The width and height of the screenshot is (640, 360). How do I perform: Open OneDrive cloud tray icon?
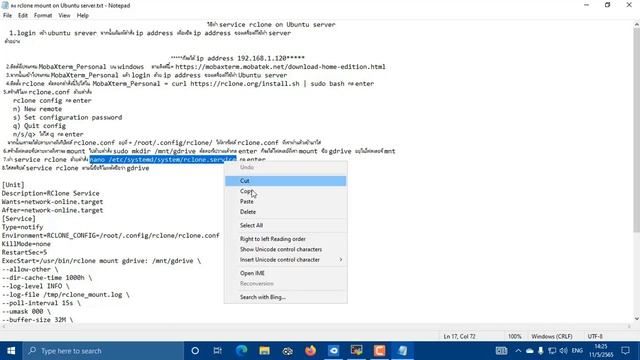tap(530, 351)
